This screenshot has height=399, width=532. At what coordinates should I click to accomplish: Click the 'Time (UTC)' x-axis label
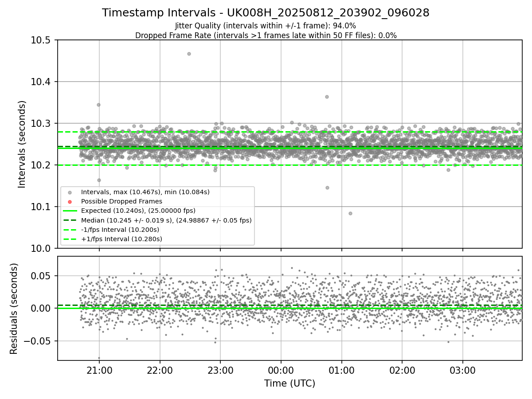click(289, 383)
